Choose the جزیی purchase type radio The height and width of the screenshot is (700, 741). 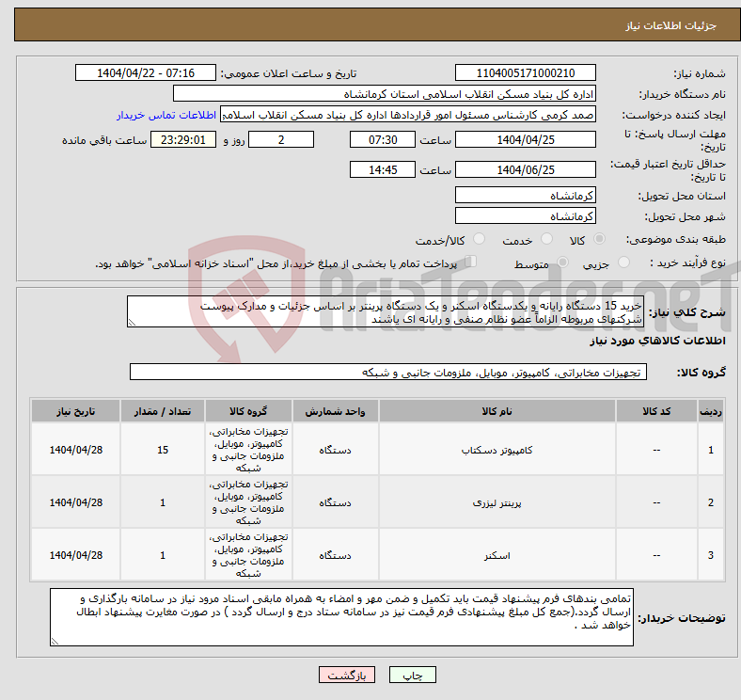click(x=623, y=262)
